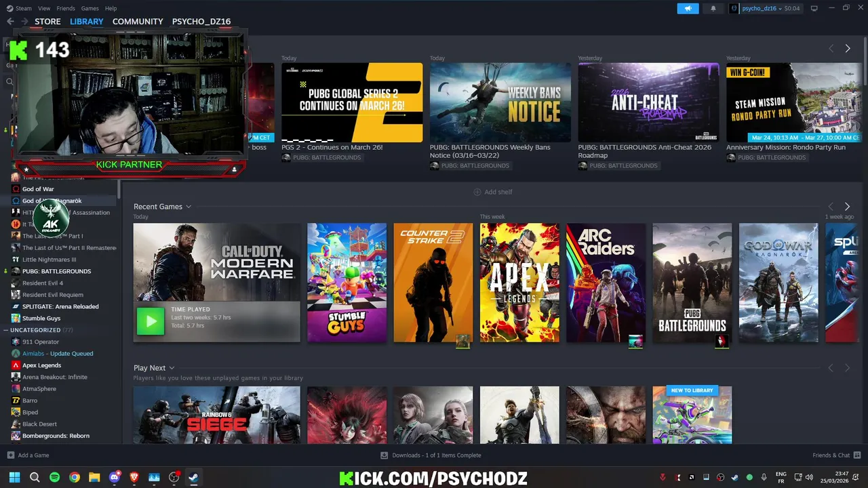Select Bombergrounds: Reborn in sidebar
Image resolution: width=868 pixels, height=488 pixels.
(x=56, y=436)
